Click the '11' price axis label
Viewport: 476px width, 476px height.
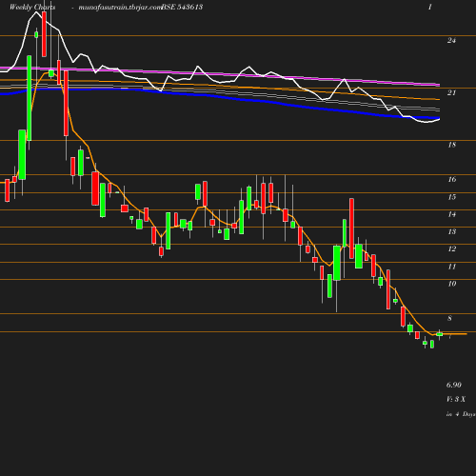[452, 267]
